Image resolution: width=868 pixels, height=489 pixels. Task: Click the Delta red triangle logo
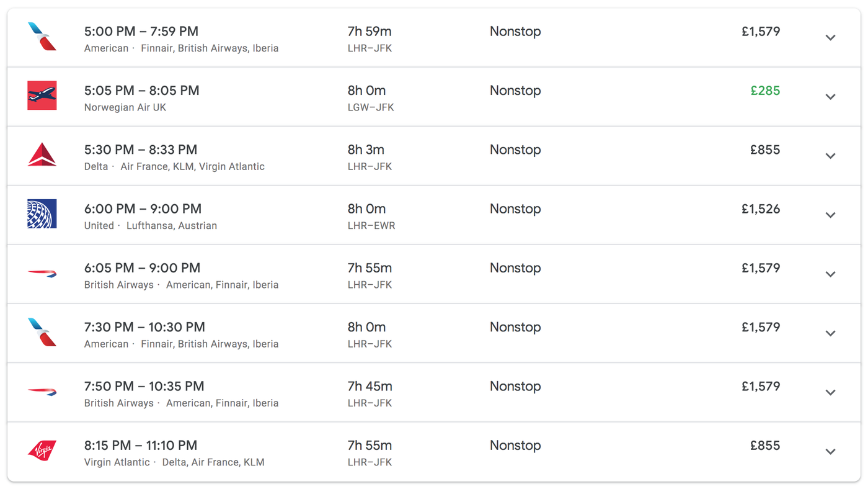coord(42,155)
